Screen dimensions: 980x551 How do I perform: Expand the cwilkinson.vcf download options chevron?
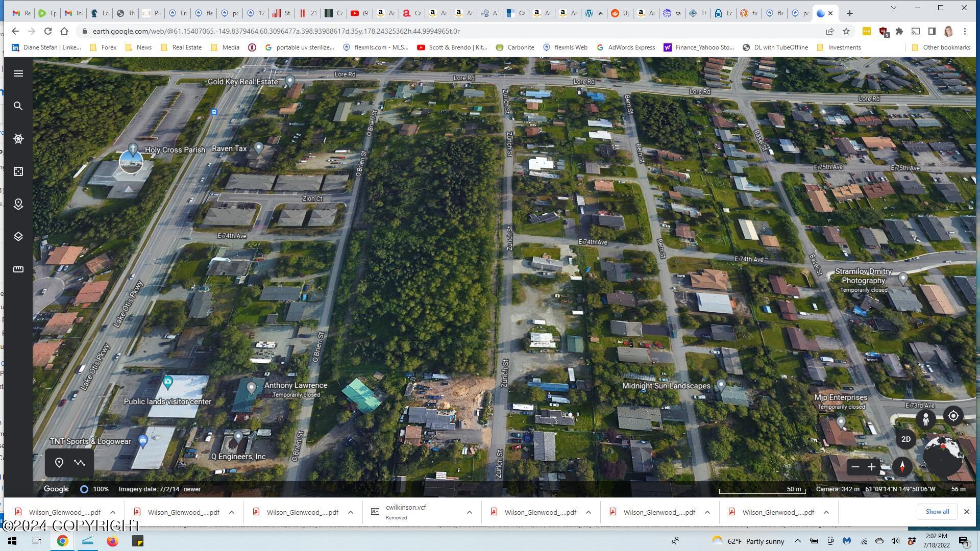tap(469, 512)
